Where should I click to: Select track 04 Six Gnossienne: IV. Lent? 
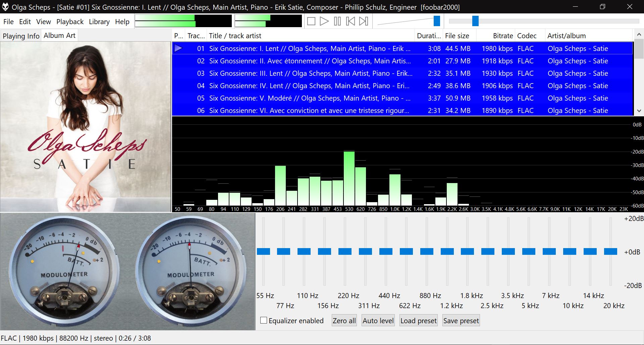pos(402,86)
